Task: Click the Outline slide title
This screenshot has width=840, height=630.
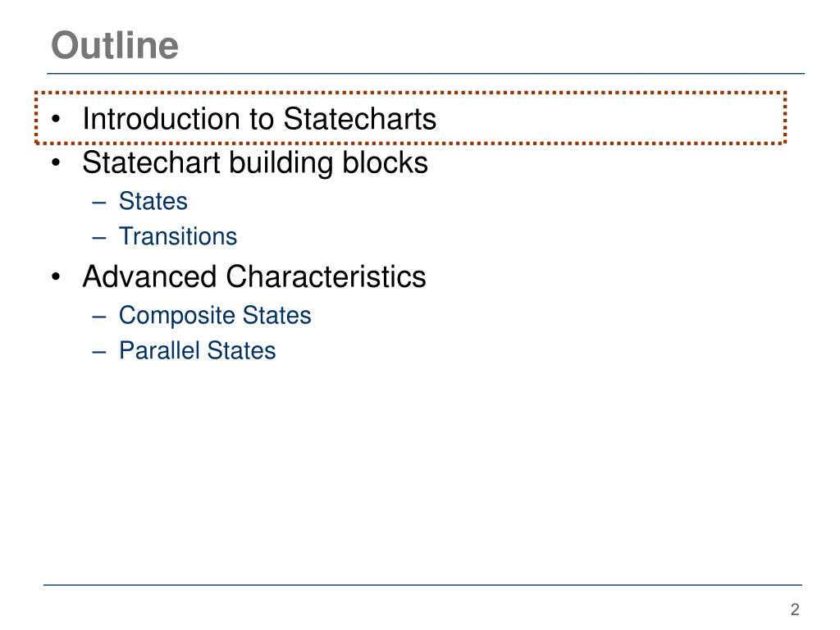Action: tap(115, 45)
